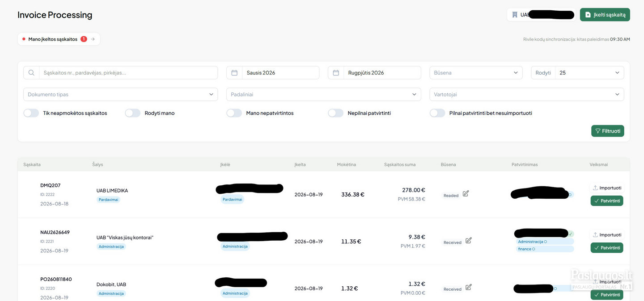Click the building icon next to UAB

(x=515, y=15)
